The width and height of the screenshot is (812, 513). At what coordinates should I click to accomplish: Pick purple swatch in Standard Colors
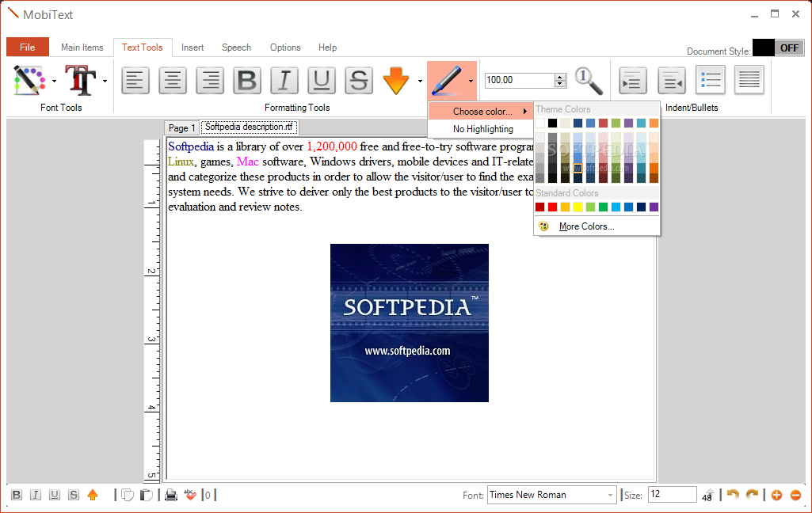[x=654, y=207]
